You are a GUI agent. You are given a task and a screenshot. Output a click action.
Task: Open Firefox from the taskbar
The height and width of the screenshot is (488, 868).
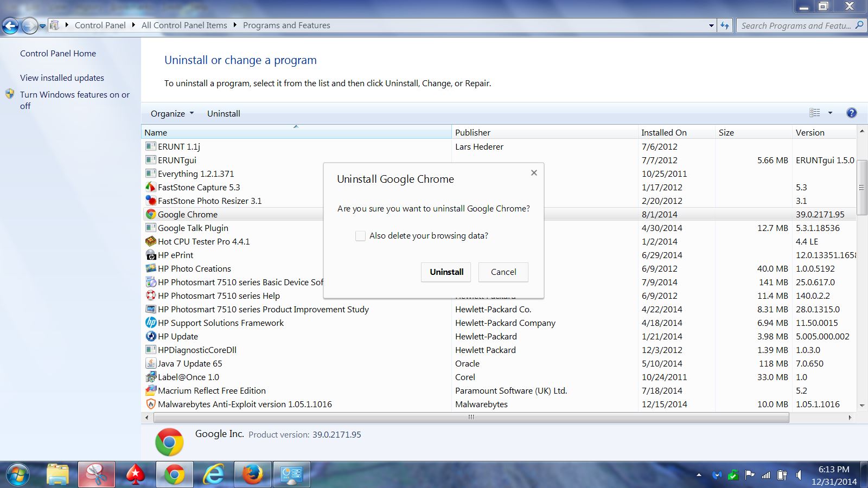click(252, 475)
